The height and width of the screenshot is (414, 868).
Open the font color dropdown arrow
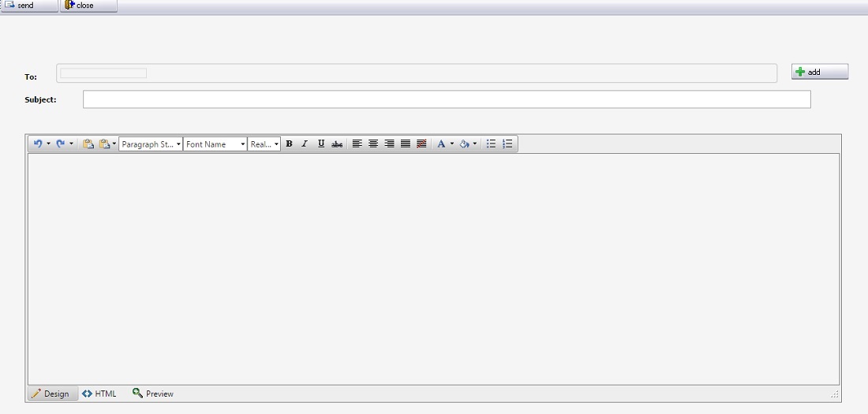(x=451, y=144)
